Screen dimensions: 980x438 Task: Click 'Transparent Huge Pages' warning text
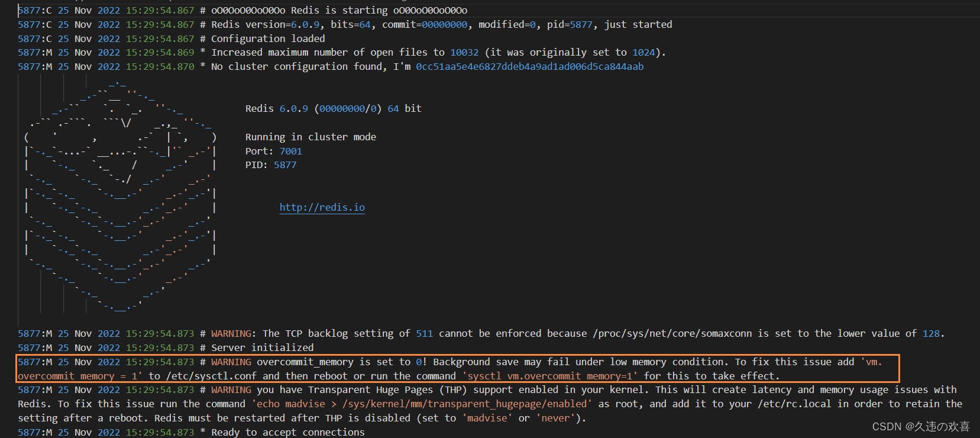pyautogui.click(x=371, y=389)
